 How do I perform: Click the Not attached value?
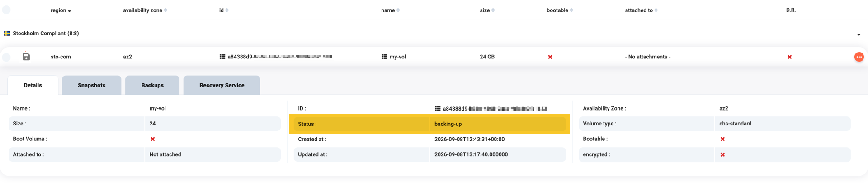(165, 154)
